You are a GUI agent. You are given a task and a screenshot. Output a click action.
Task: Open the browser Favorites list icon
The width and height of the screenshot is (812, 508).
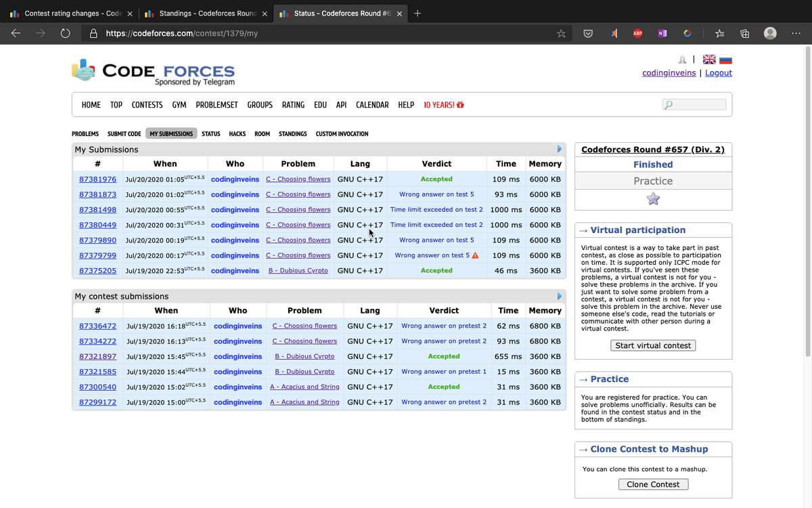(x=720, y=33)
